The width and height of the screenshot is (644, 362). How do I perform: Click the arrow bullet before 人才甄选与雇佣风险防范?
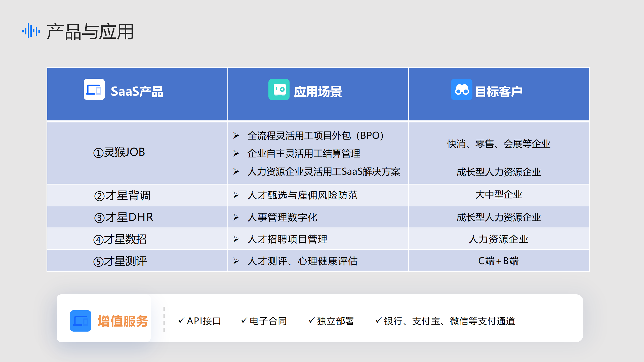(236, 195)
